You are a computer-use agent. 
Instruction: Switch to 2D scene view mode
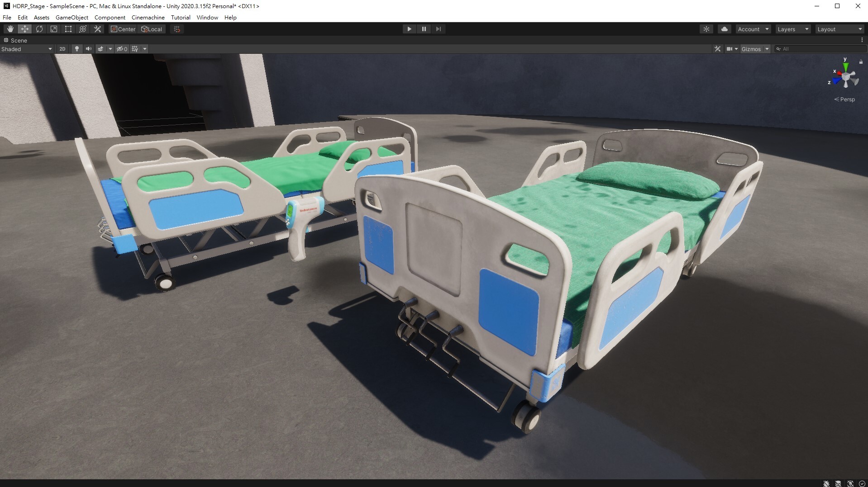click(x=62, y=49)
